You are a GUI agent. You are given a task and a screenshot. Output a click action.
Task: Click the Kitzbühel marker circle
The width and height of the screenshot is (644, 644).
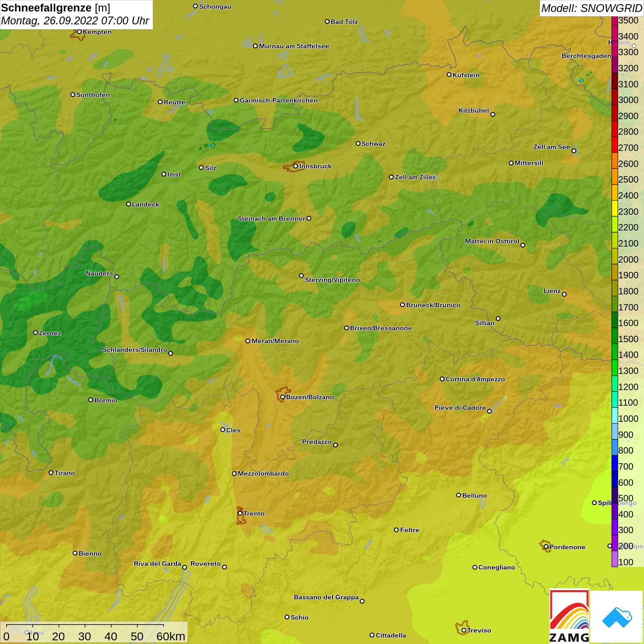coord(493,115)
